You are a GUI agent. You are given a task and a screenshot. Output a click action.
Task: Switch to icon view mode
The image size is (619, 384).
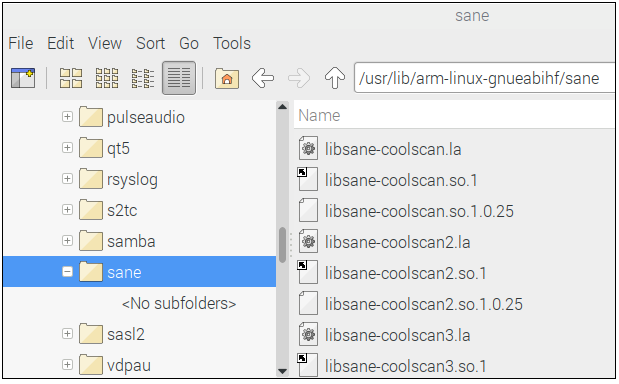(71, 78)
